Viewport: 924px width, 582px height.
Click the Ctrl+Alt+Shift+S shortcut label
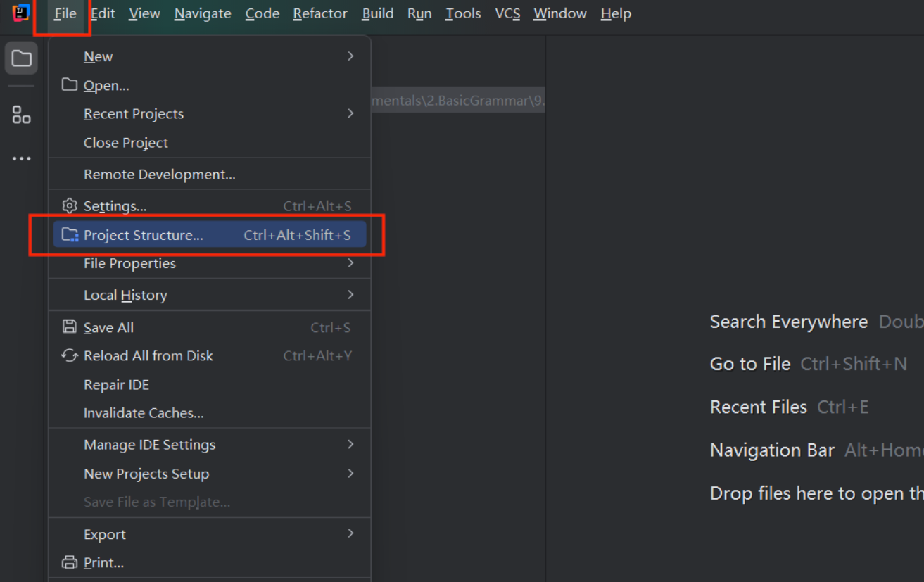(x=297, y=235)
